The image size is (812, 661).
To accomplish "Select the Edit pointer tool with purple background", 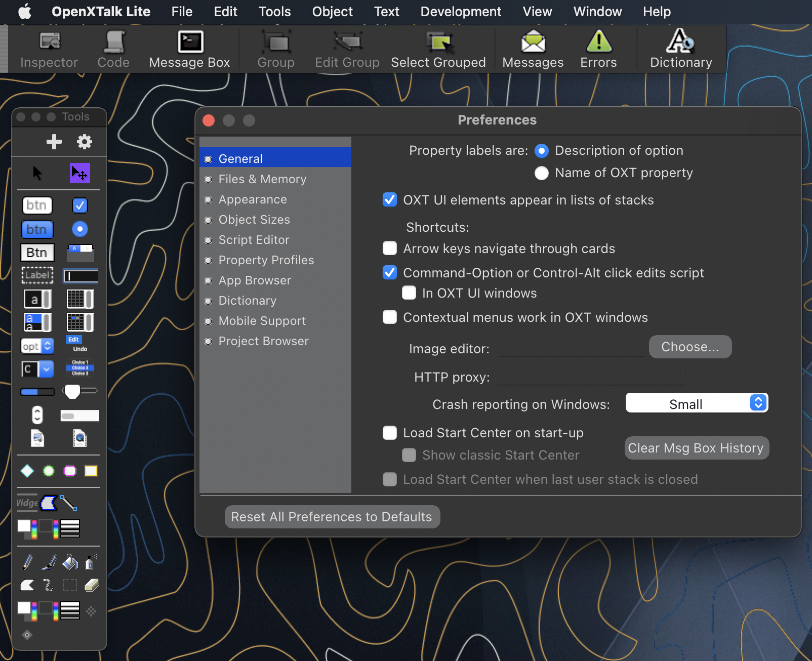I will (80, 173).
